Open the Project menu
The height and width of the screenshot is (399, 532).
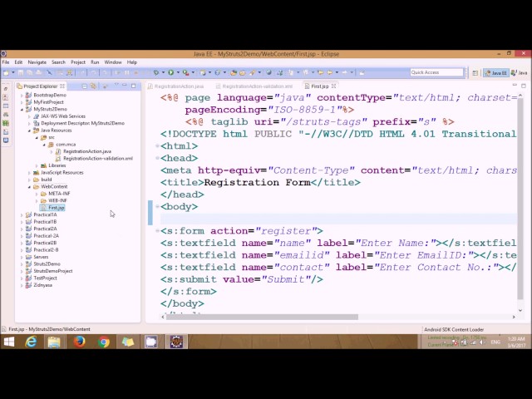click(x=78, y=62)
